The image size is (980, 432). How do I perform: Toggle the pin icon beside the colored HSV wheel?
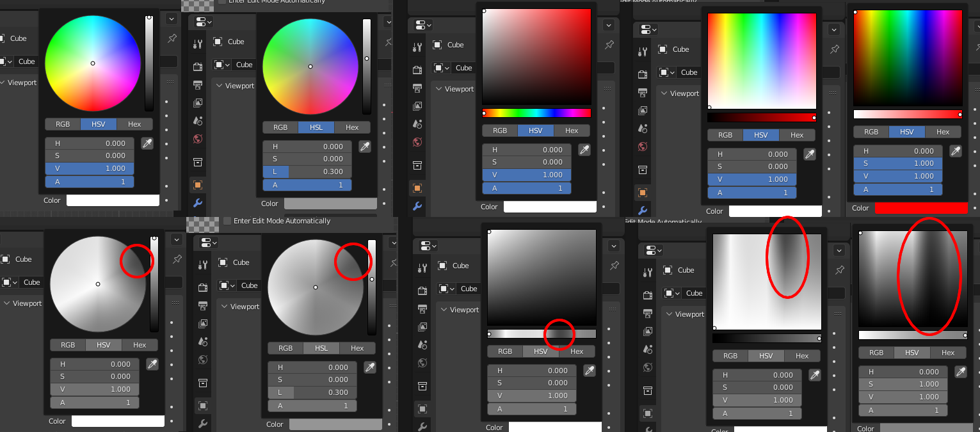coord(172,38)
